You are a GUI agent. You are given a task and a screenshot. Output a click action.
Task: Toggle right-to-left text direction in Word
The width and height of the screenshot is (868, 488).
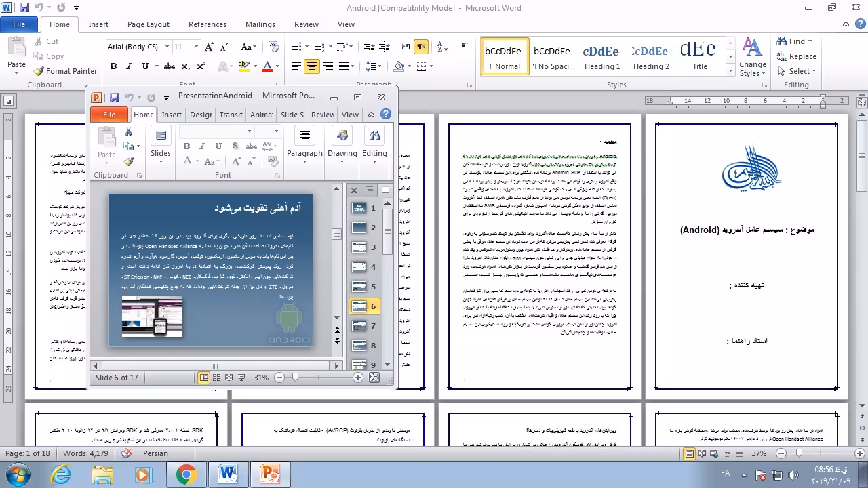[421, 47]
